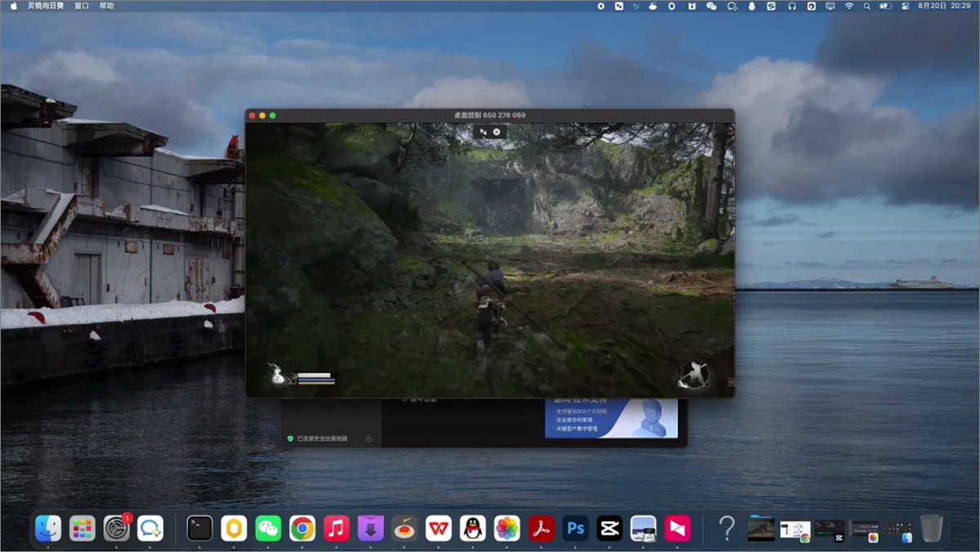Image resolution: width=980 pixels, height=552 pixels.
Task: Open CapCut from the dock
Action: point(610,528)
